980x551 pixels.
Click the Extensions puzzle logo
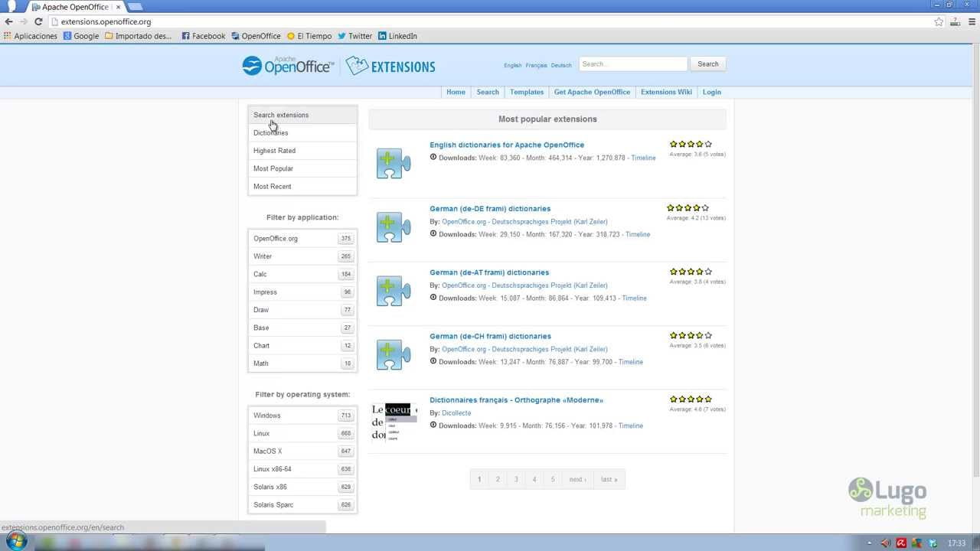point(390,66)
